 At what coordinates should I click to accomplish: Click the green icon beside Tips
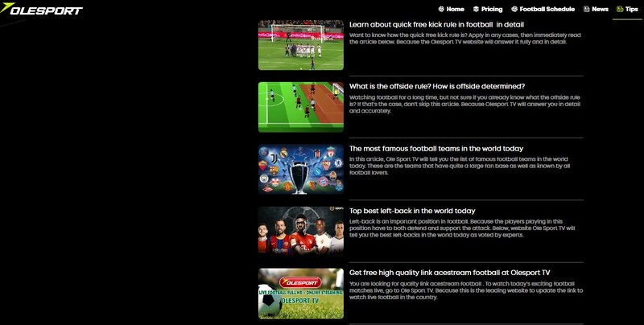[619, 10]
